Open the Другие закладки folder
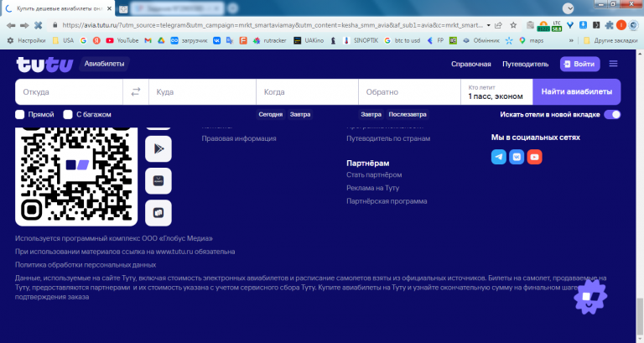644x343 pixels. click(x=610, y=40)
